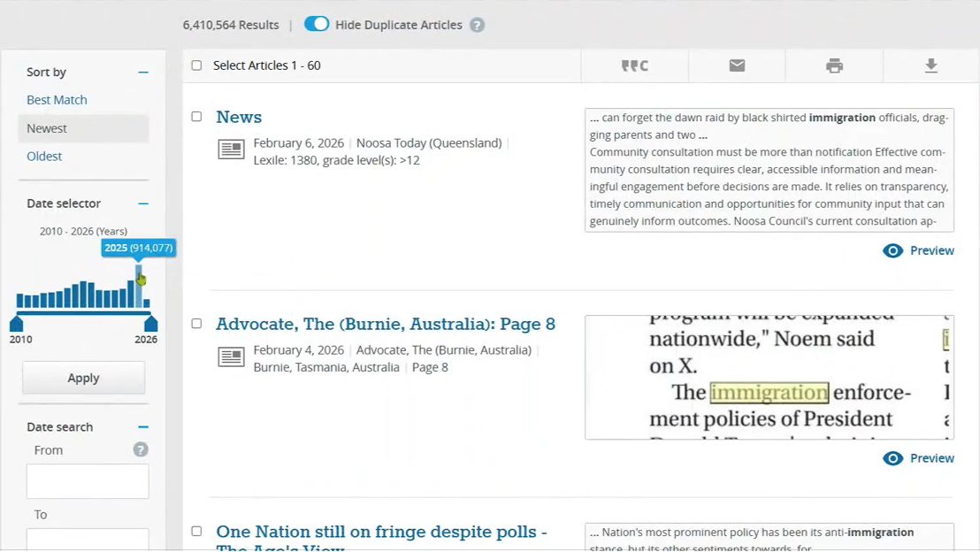The height and width of the screenshot is (552, 980).
Task: Open help icon beside From date field
Action: (x=141, y=449)
